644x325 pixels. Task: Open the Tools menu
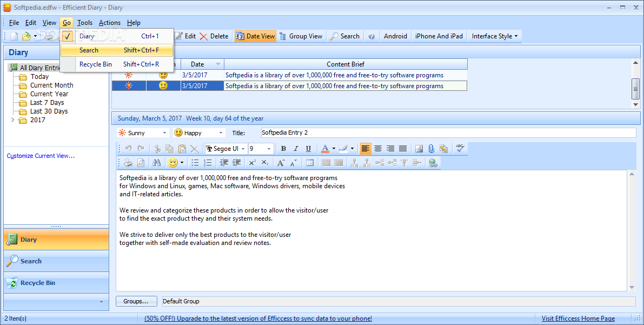pos(84,23)
